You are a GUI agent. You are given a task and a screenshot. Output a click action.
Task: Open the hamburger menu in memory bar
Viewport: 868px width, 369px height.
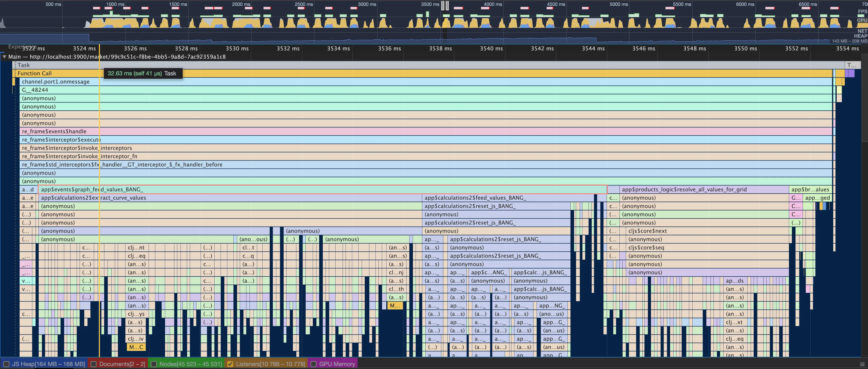point(862,364)
